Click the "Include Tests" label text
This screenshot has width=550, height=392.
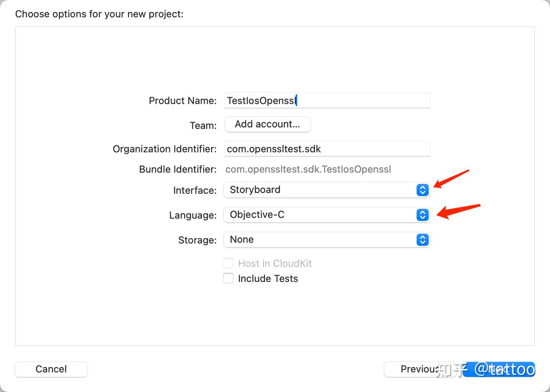point(268,279)
